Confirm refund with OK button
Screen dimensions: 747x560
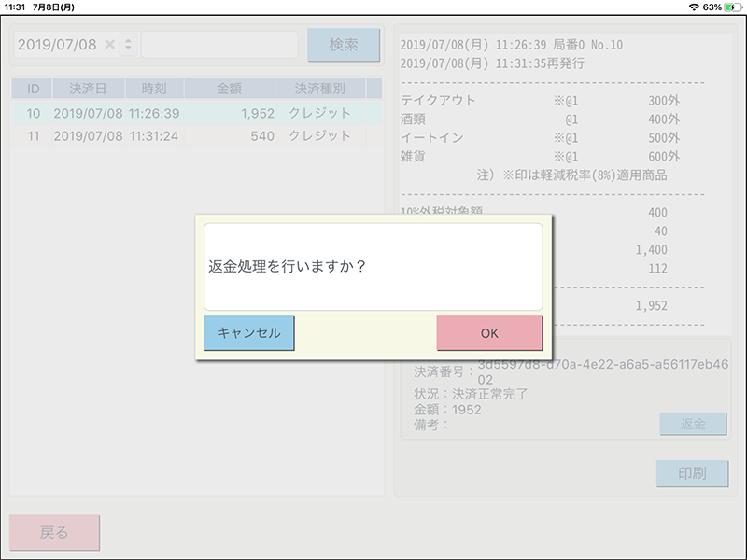click(489, 333)
